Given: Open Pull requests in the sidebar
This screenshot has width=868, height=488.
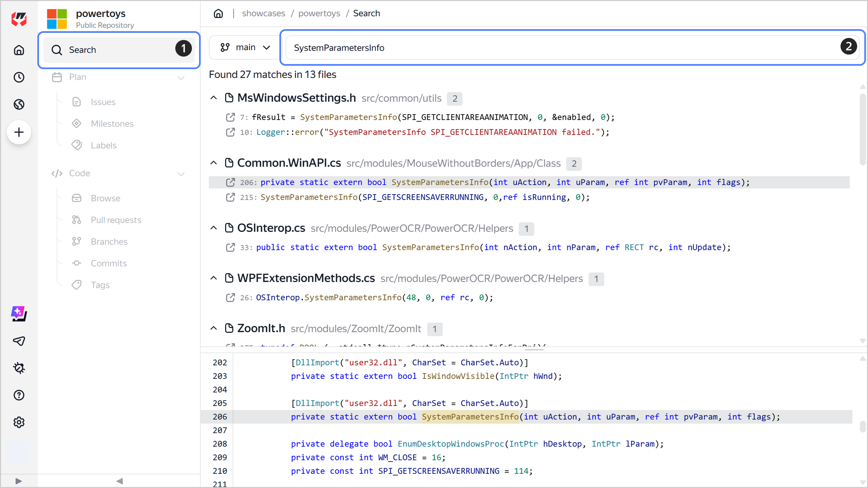Looking at the screenshot, I should pos(115,220).
